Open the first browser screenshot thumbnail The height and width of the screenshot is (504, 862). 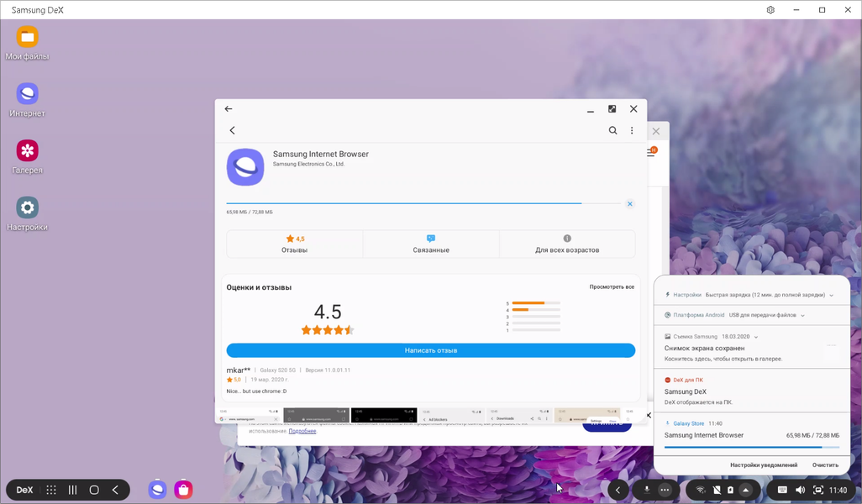click(x=249, y=416)
